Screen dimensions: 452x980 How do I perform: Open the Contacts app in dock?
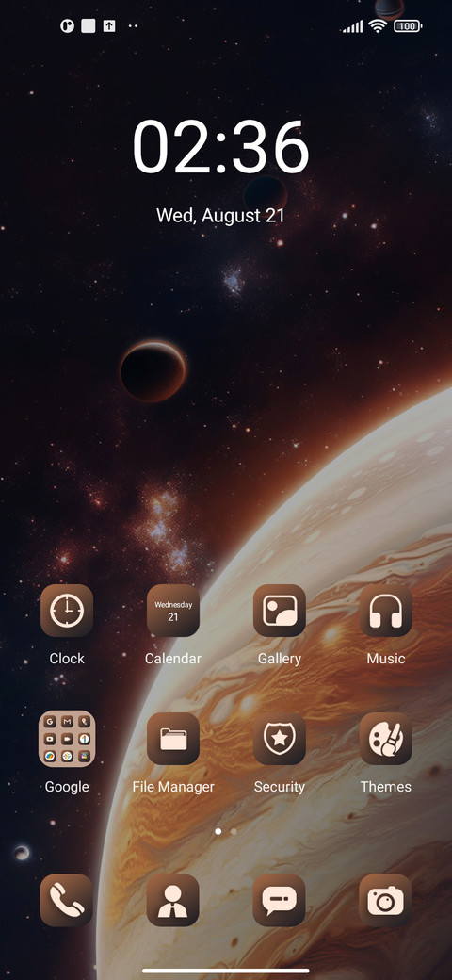pos(173,900)
